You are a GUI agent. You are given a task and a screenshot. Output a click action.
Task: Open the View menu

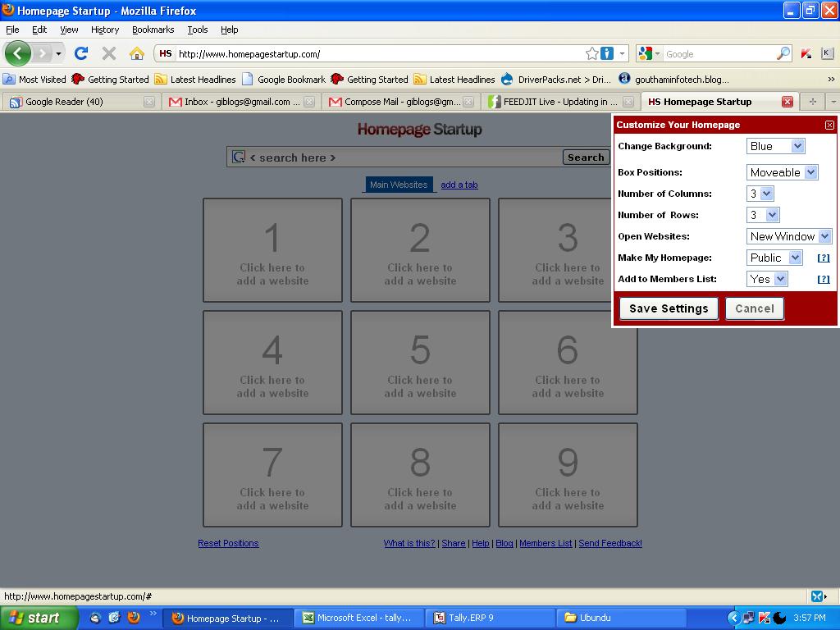(x=69, y=30)
